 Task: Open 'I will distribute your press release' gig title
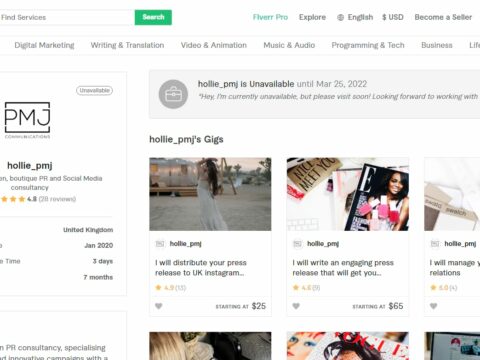pos(201,268)
